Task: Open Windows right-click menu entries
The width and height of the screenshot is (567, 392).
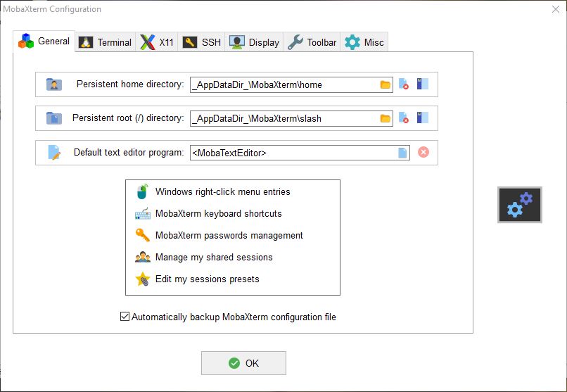Action: tap(223, 191)
